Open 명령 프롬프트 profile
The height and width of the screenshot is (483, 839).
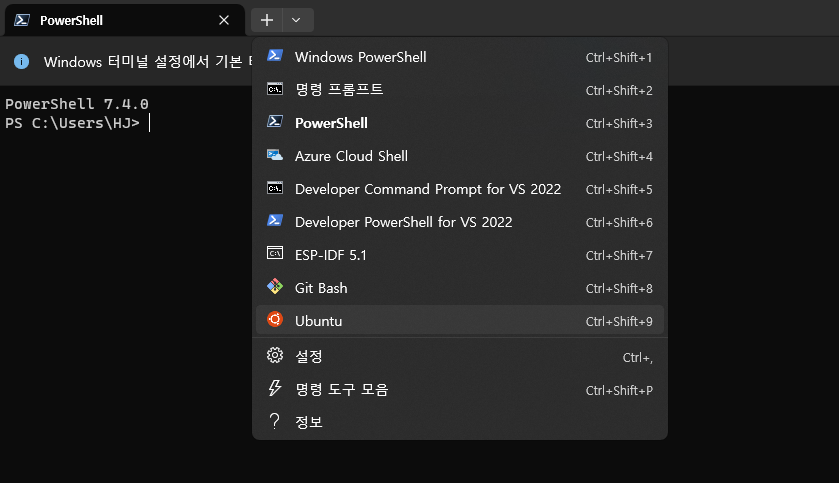460,89
